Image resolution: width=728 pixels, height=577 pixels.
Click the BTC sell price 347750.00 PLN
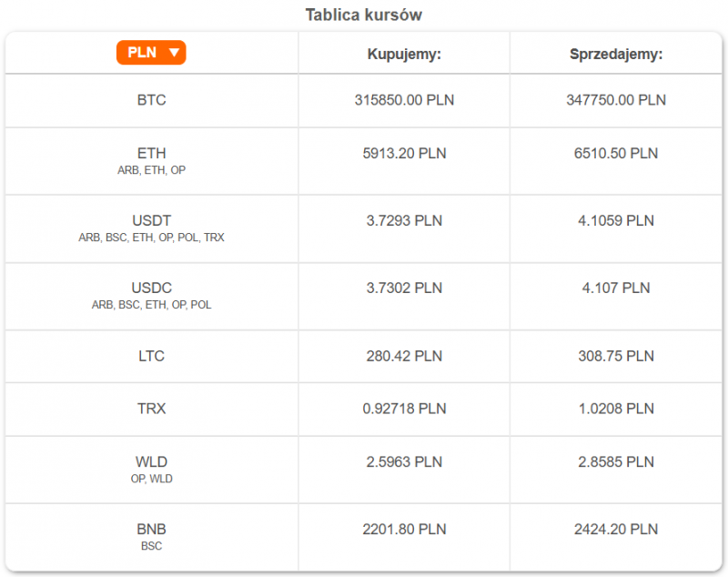click(616, 100)
